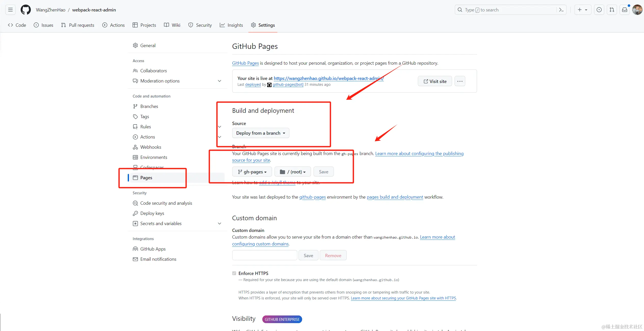Open the notifications inbox icon
Screen dimensions: 644x331
coord(625,10)
